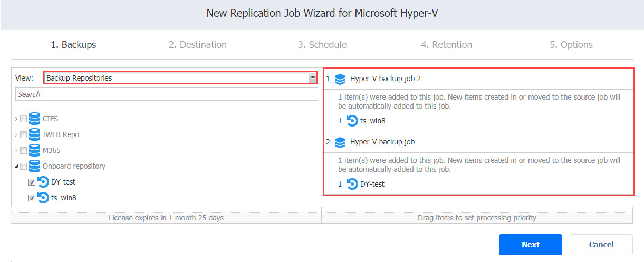The height and width of the screenshot is (262, 644).
Task: Click the Next button
Action: click(x=531, y=245)
